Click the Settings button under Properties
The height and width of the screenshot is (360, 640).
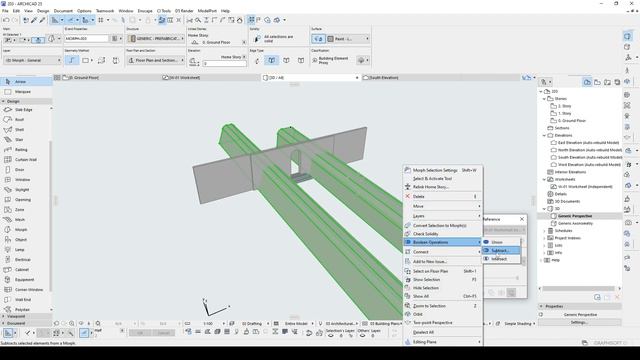[x=579, y=322]
